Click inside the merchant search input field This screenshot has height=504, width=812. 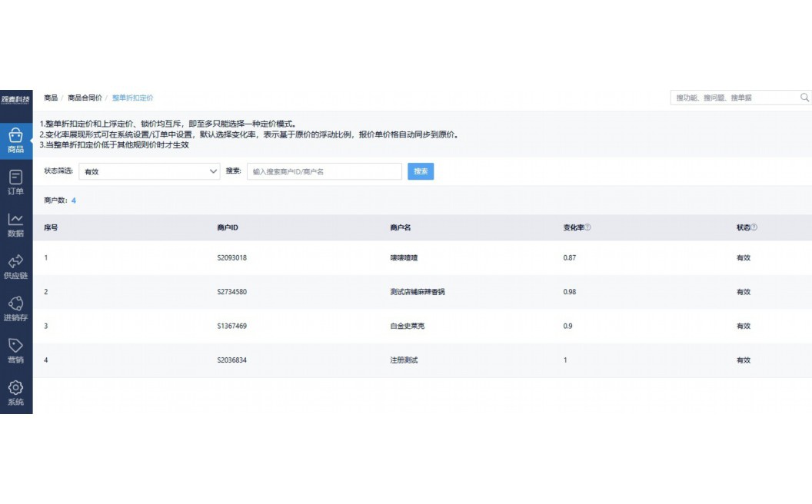coord(323,171)
